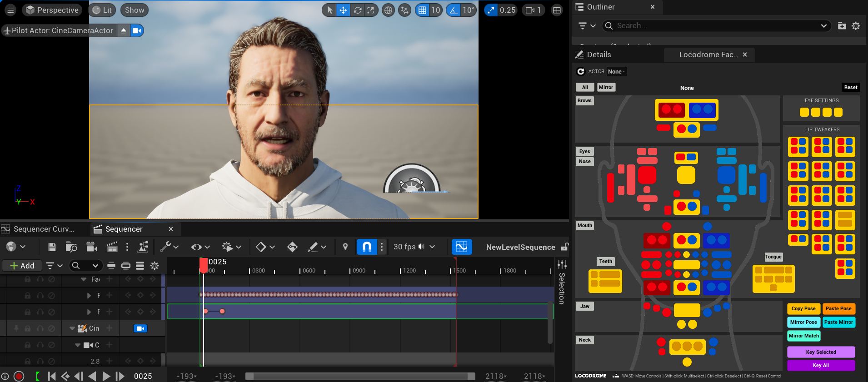The image size is (868, 382).
Task: Jump to the start of the sequence
Action: tap(52, 376)
